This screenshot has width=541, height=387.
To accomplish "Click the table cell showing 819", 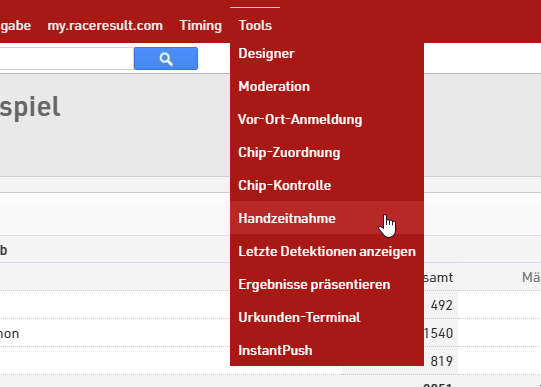I will pos(441,361).
